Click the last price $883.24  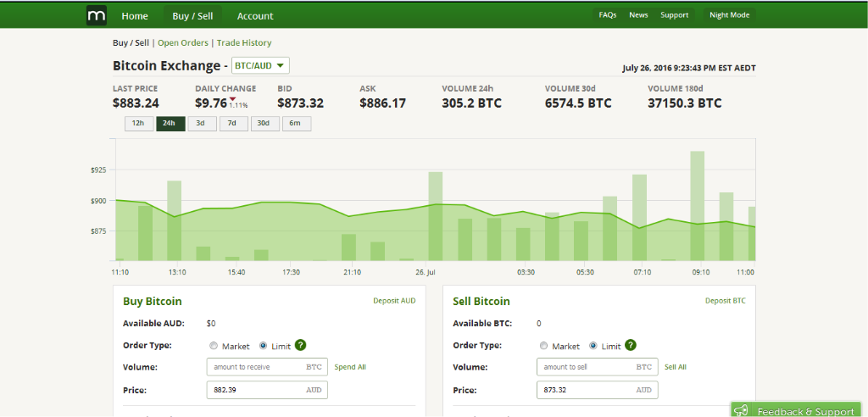pos(136,103)
